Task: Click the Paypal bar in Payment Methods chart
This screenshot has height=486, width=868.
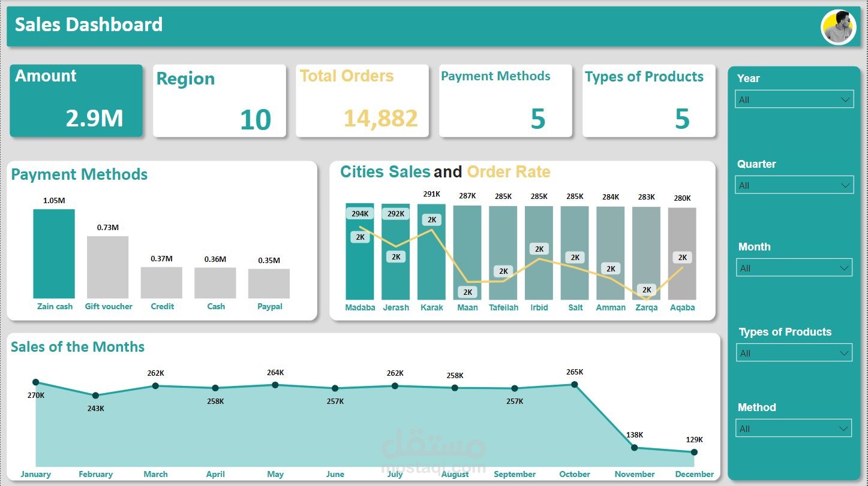Action: [x=269, y=282]
